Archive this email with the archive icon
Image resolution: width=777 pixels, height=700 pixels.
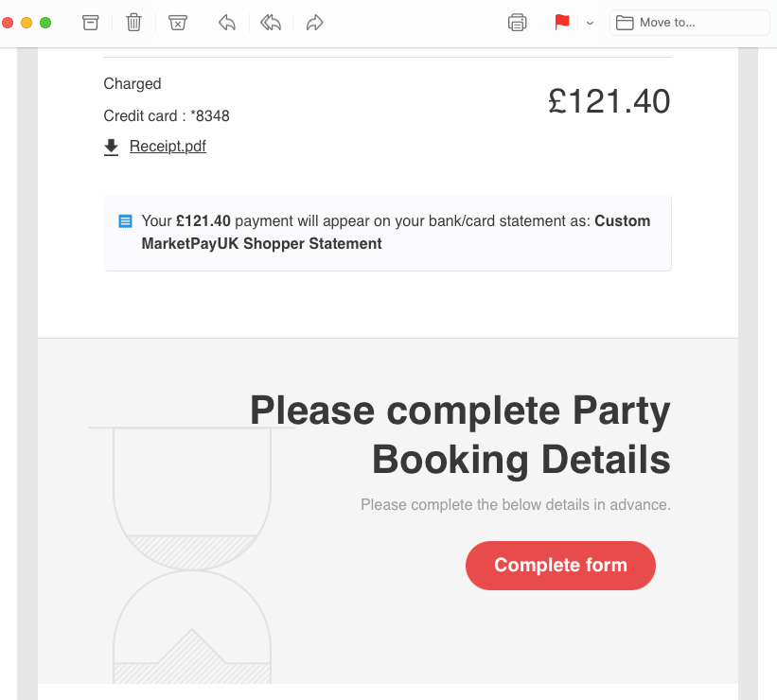pos(90,23)
